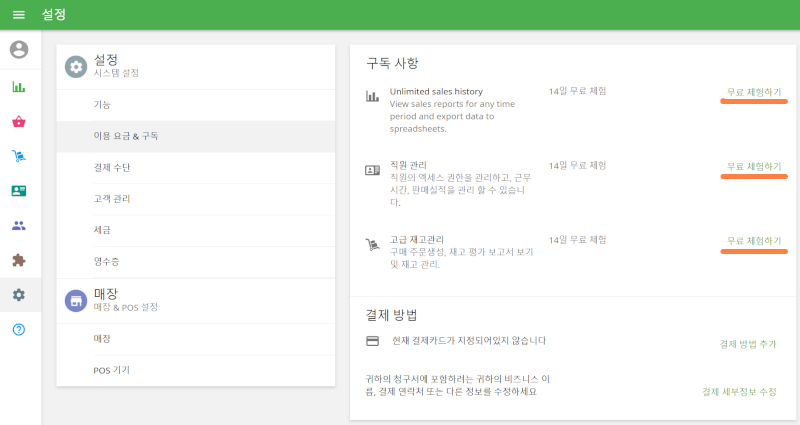Image resolution: width=800 pixels, height=425 pixels.
Task: Open the 고객 관리 settings item
Action: point(111,199)
